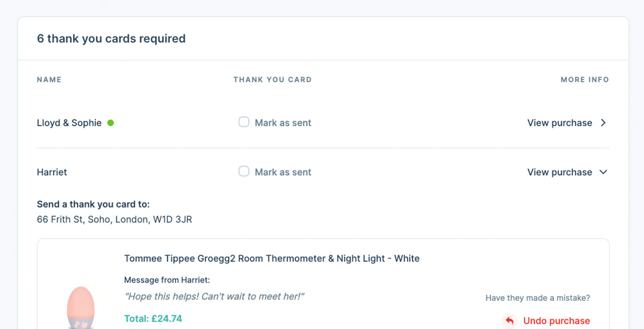The height and width of the screenshot is (329, 644).
Task: Click the Lloyd & Sophie name
Action: pyautogui.click(x=69, y=123)
